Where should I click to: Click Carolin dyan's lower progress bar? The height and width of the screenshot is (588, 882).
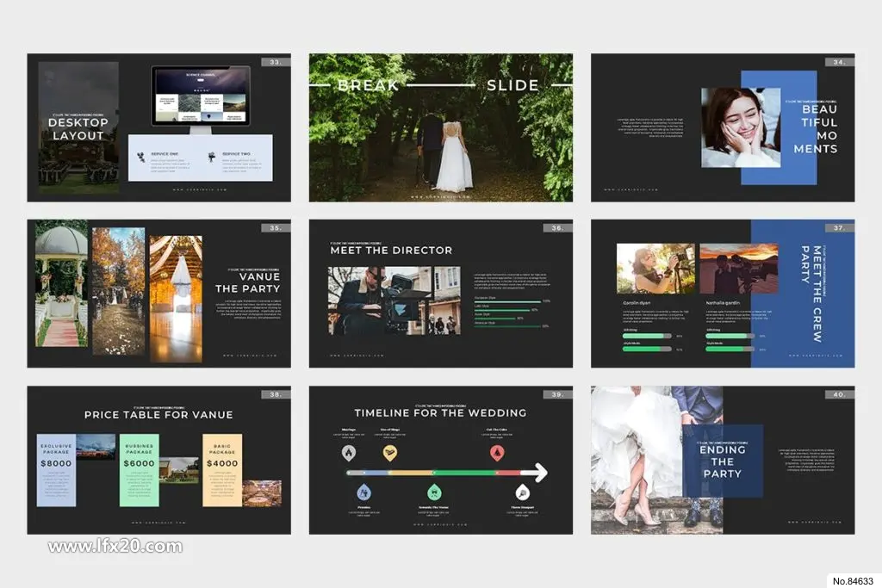(647, 349)
